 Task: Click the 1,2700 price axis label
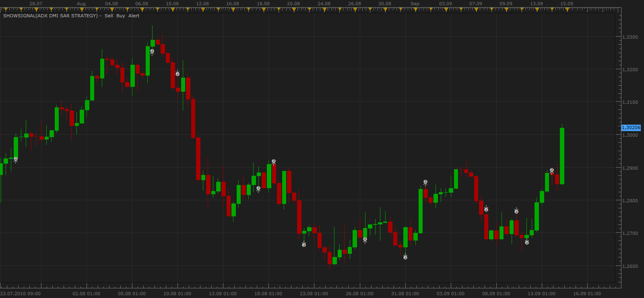630,233
